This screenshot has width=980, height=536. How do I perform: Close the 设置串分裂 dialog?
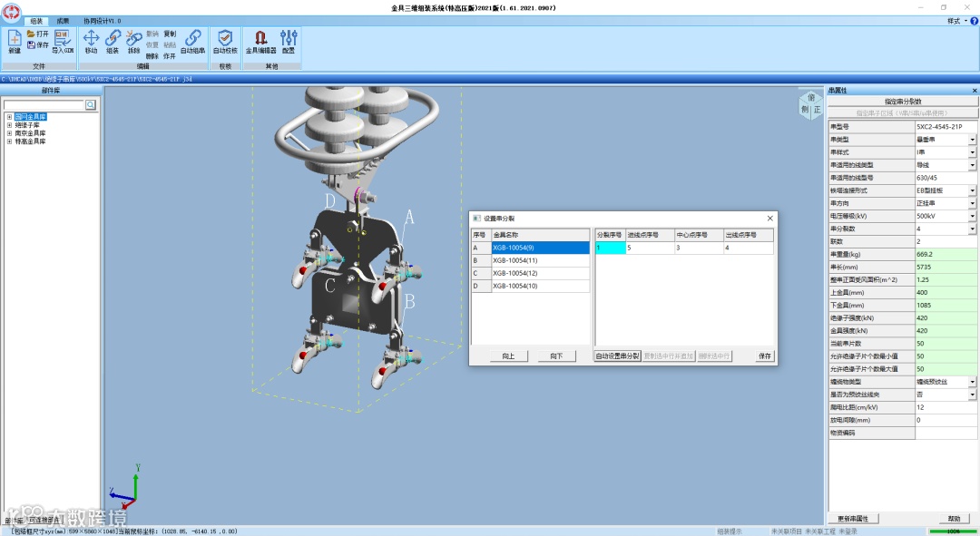[x=770, y=218]
